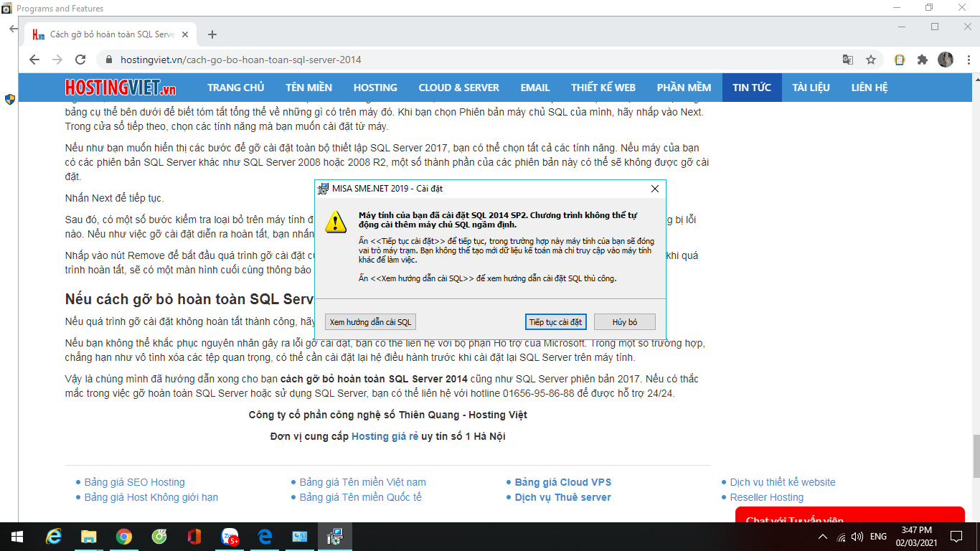Open the Bảng giá Cloud VPS link

click(563, 482)
